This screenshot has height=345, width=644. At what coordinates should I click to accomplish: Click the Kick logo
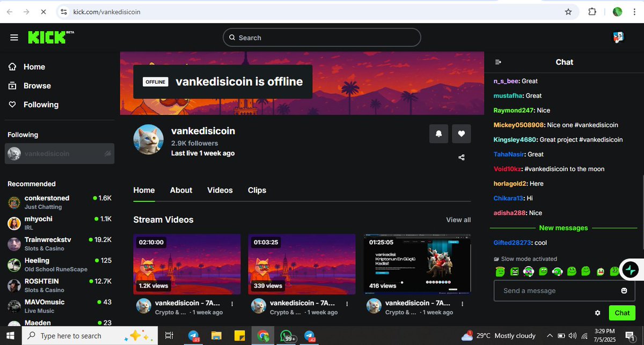coord(50,37)
